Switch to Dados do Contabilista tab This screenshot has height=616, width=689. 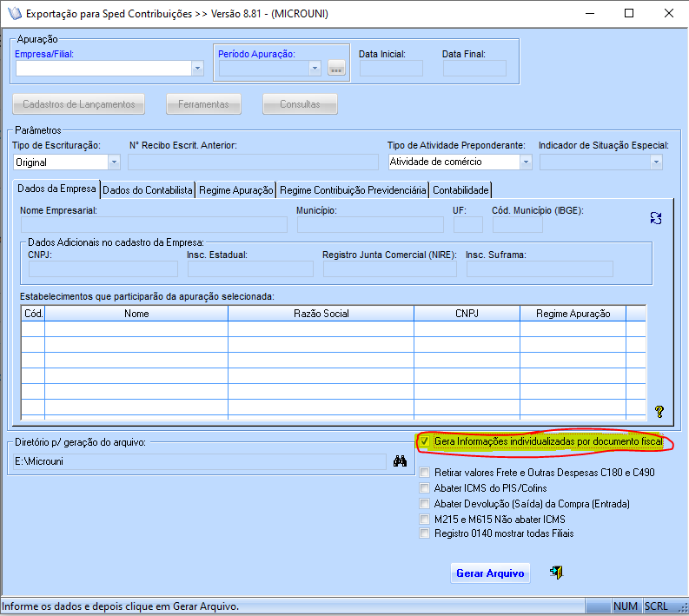(x=148, y=189)
